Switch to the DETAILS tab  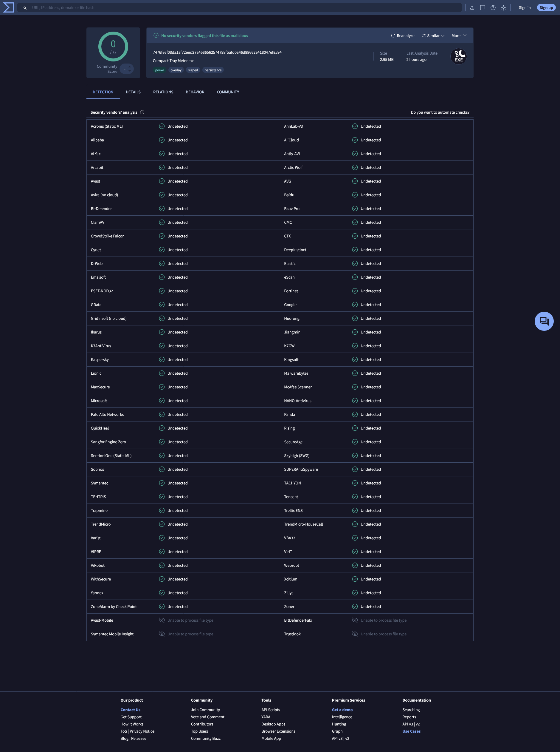click(x=133, y=92)
